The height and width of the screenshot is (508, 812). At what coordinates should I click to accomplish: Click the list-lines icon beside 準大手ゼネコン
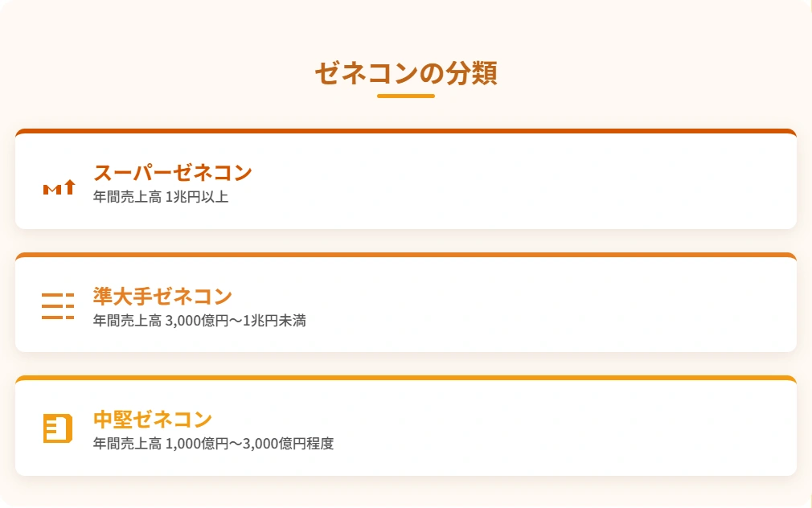point(57,306)
